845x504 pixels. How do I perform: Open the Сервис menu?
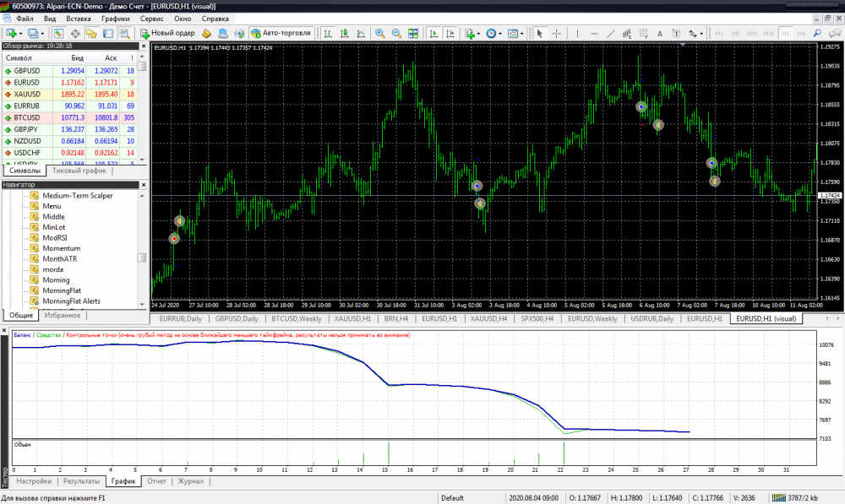click(x=152, y=18)
